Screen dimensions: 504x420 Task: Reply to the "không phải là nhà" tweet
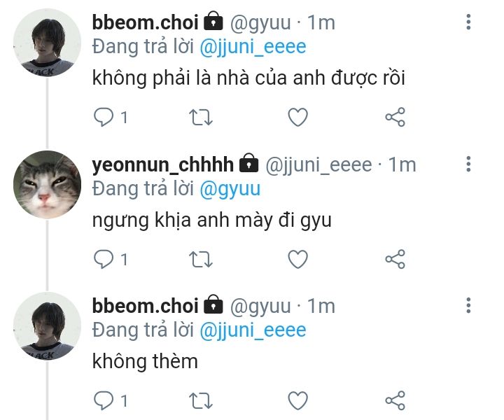coord(104,117)
